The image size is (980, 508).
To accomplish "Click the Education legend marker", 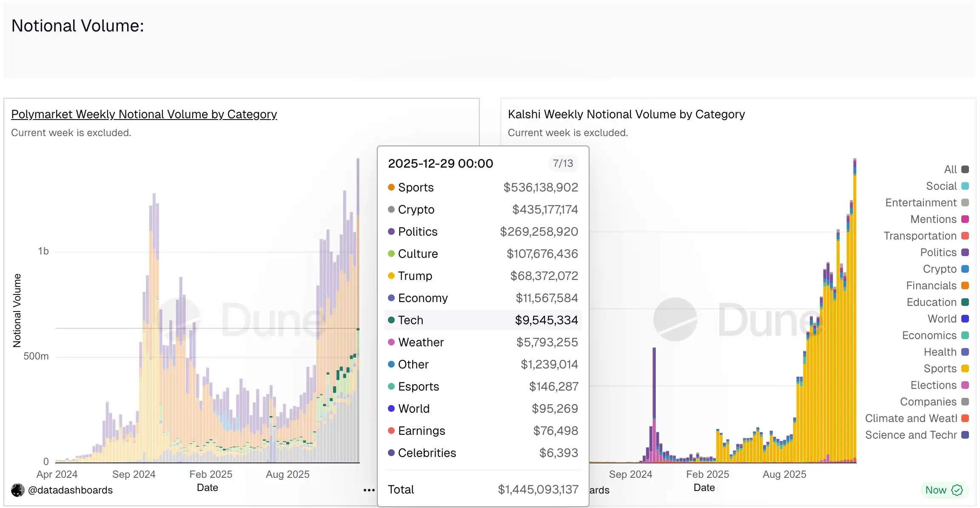I will pyautogui.click(x=965, y=302).
